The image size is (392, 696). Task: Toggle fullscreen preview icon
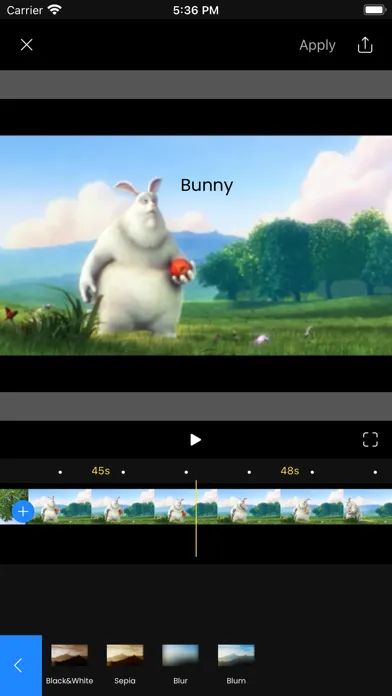click(370, 439)
